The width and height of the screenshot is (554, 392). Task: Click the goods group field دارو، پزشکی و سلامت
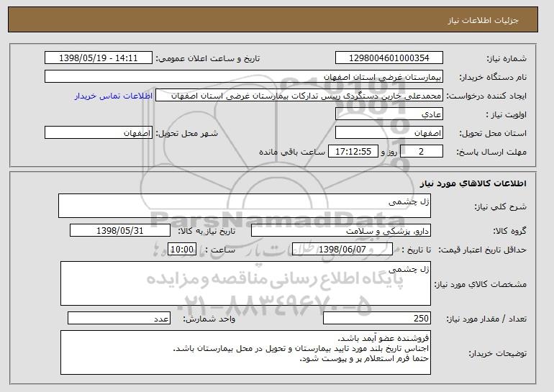pos(341,231)
